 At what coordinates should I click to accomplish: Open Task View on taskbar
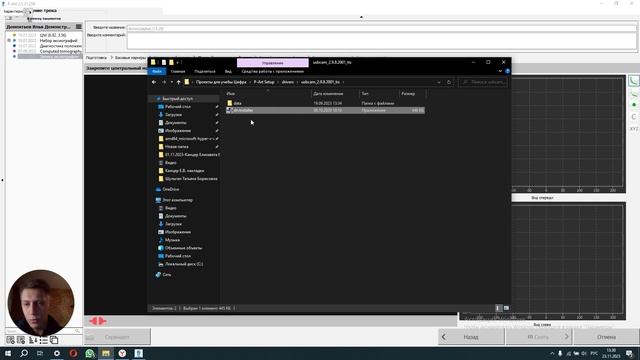coord(40,353)
